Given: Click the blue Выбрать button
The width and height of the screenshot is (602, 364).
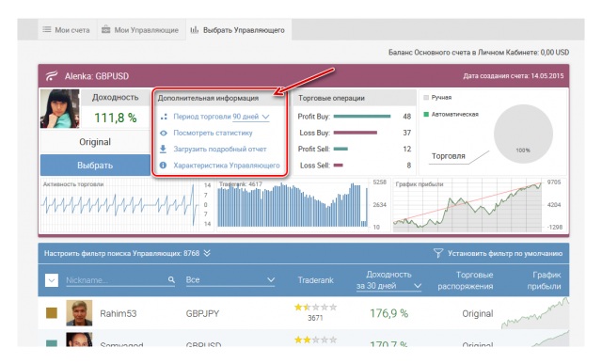Looking at the screenshot, I should coord(95,166).
